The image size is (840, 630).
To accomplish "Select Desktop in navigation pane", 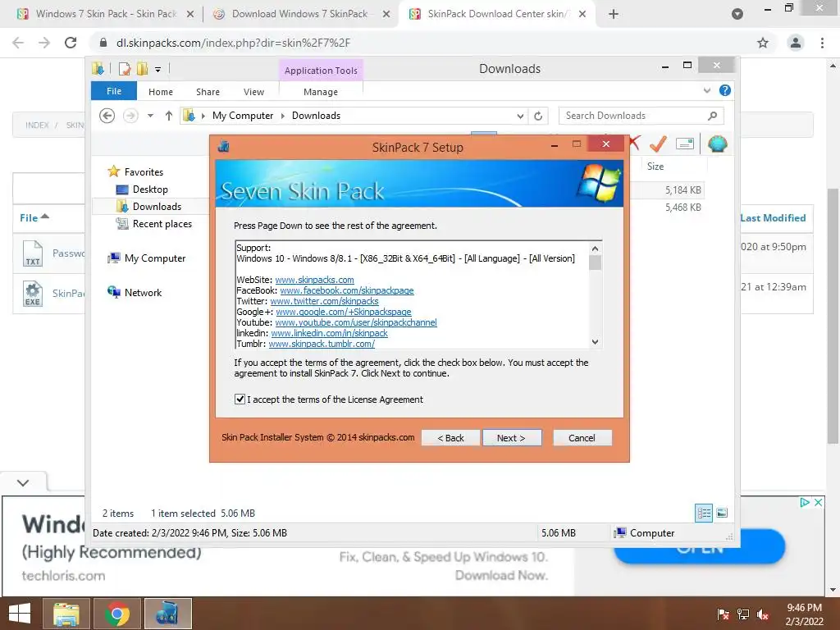I will click(x=150, y=189).
